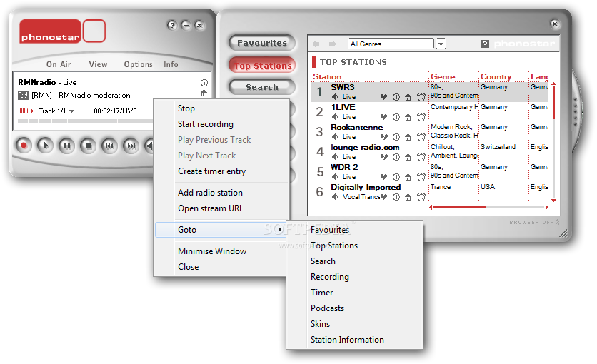Select Minimise Window menu entry
Screen dimensions: 597x364
pyautogui.click(x=212, y=251)
